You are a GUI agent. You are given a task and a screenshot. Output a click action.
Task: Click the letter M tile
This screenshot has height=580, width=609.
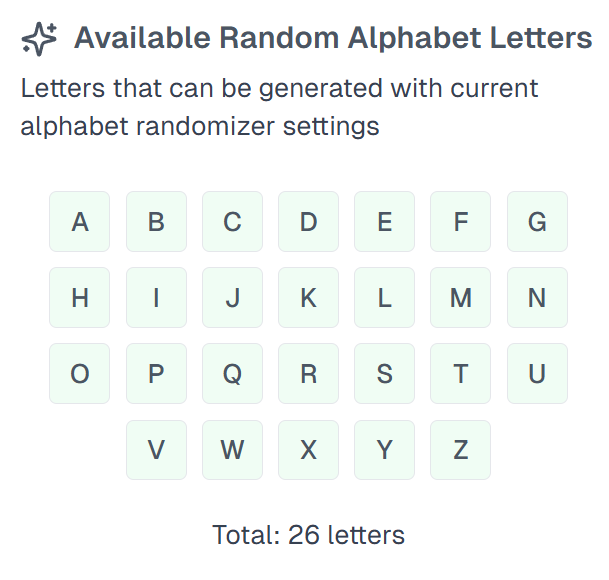(460, 298)
